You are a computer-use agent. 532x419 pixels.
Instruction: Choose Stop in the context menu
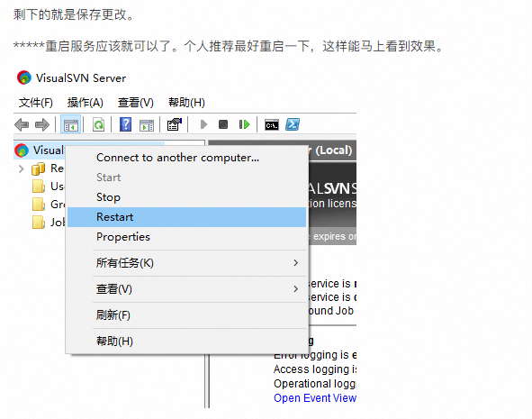[186, 197]
